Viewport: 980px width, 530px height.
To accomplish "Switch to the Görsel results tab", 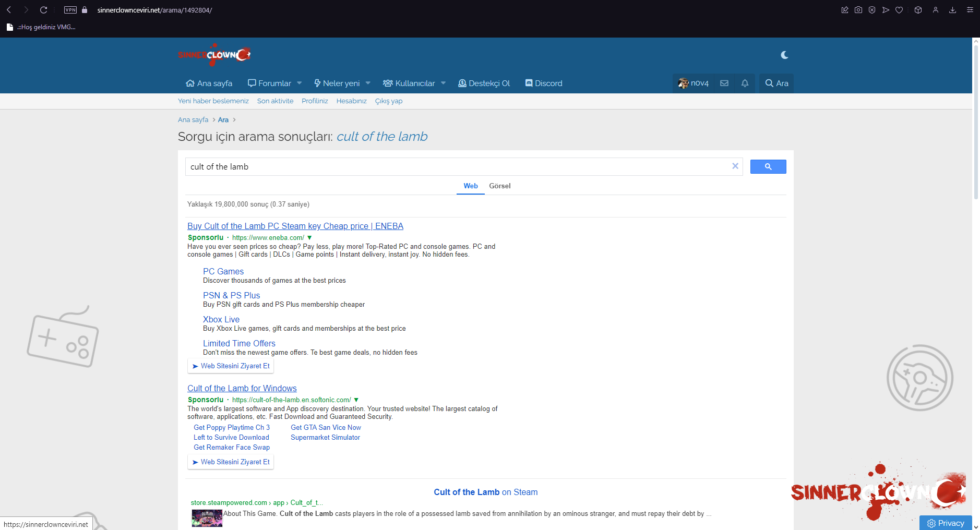I will (x=499, y=186).
